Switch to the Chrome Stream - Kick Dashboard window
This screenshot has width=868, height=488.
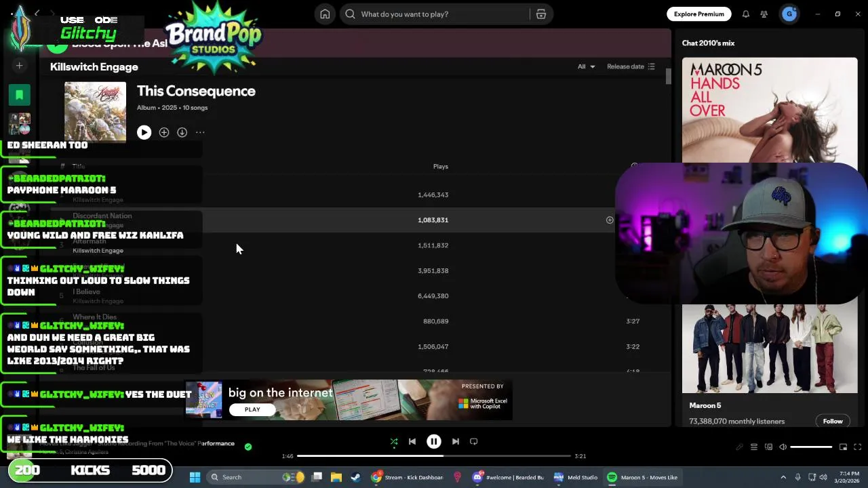coord(408,477)
